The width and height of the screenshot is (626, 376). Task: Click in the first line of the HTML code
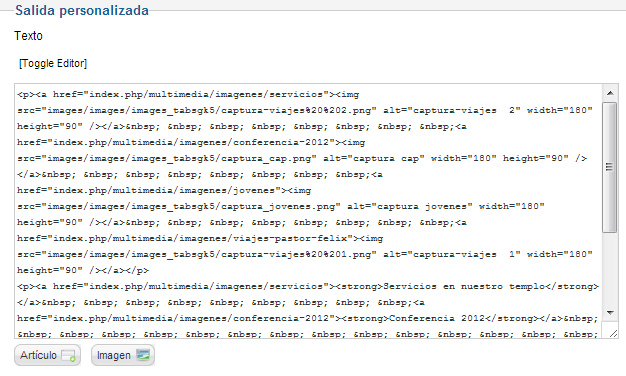(x=188, y=95)
